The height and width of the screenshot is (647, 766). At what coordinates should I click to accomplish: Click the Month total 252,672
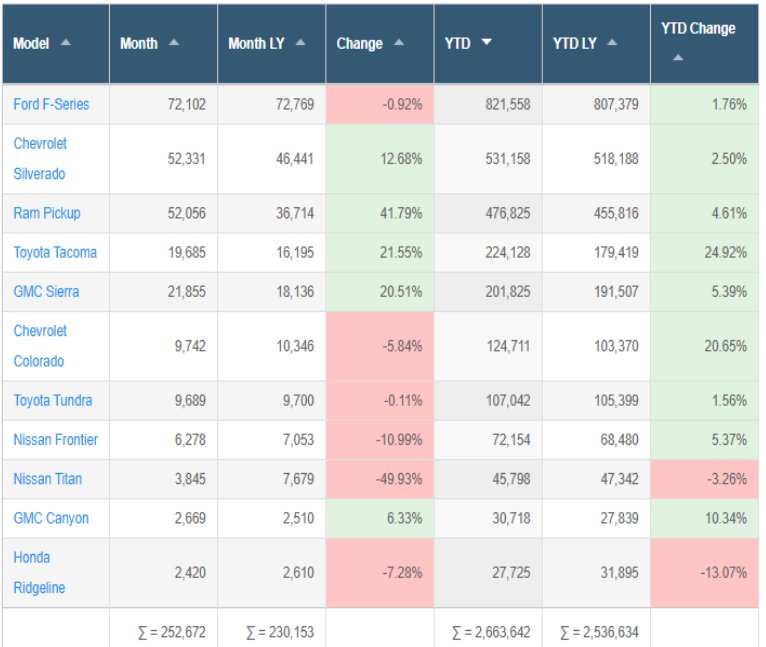tap(172, 632)
